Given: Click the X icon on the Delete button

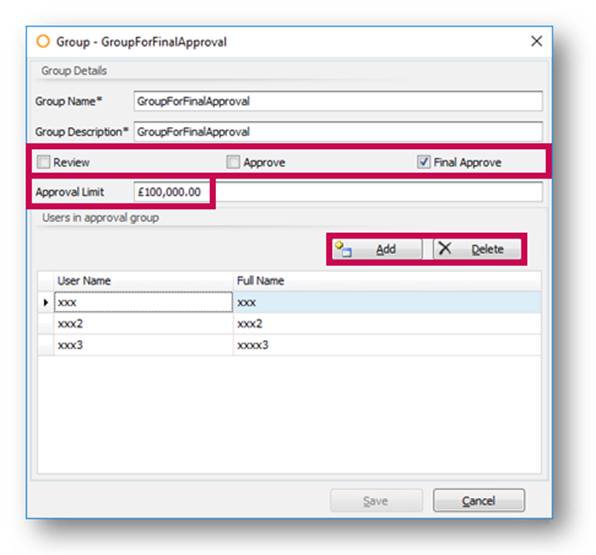Looking at the screenshot, I should [445, 248].
